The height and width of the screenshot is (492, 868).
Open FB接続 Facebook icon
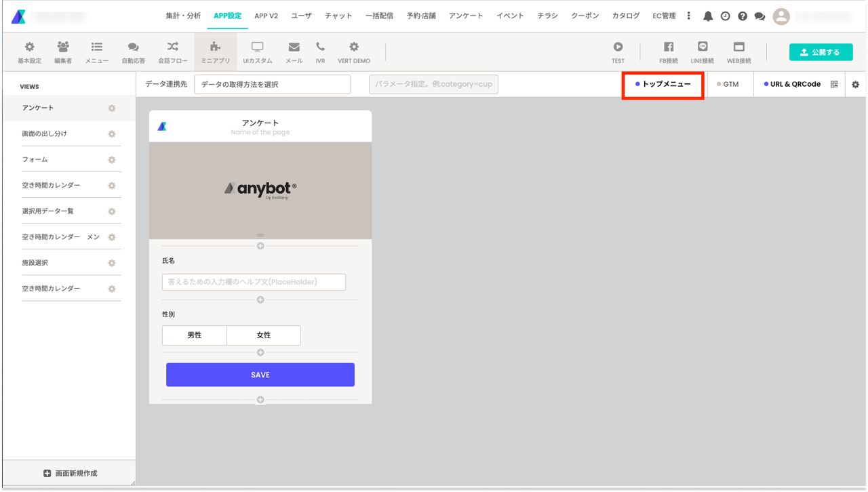(x=669, y=47)
